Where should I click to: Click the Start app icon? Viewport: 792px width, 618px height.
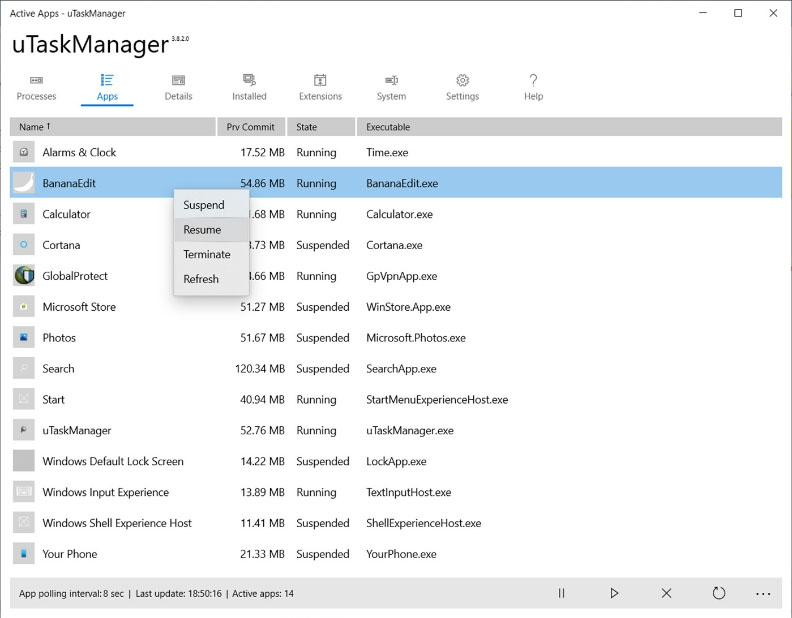pyautogui.click(x=24, y=399)
